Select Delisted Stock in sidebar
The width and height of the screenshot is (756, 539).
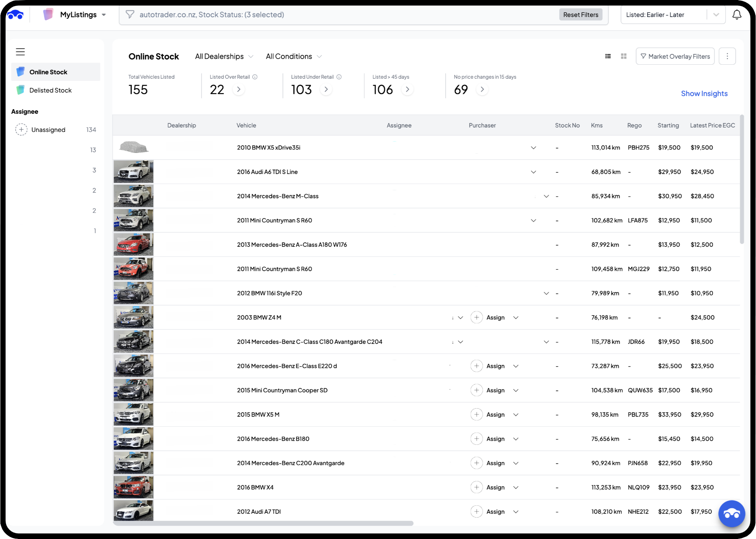point(51,90)
